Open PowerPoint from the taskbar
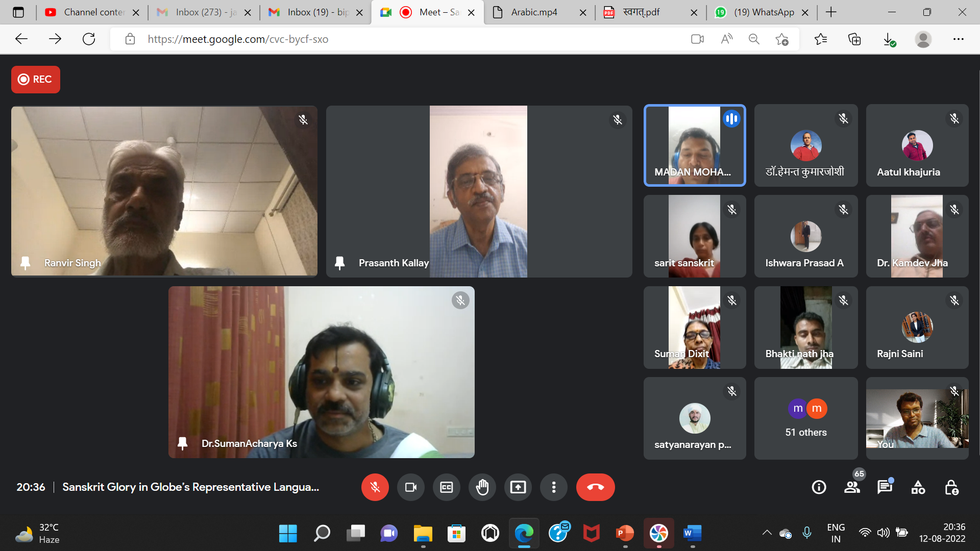The width and height of the screenshot is (980, 551). (625, 533)
